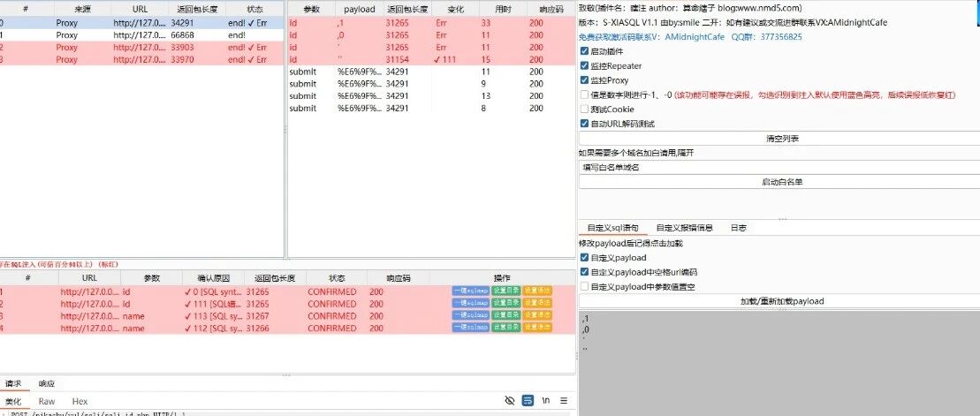Click 一键sqlmap in the ✓ 0 row
980x416 pixels.
471,291
